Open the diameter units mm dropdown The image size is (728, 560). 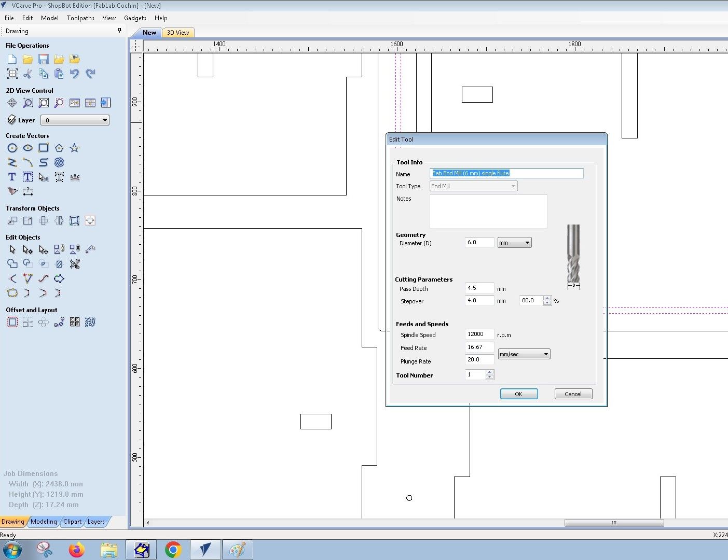[514, 243]
